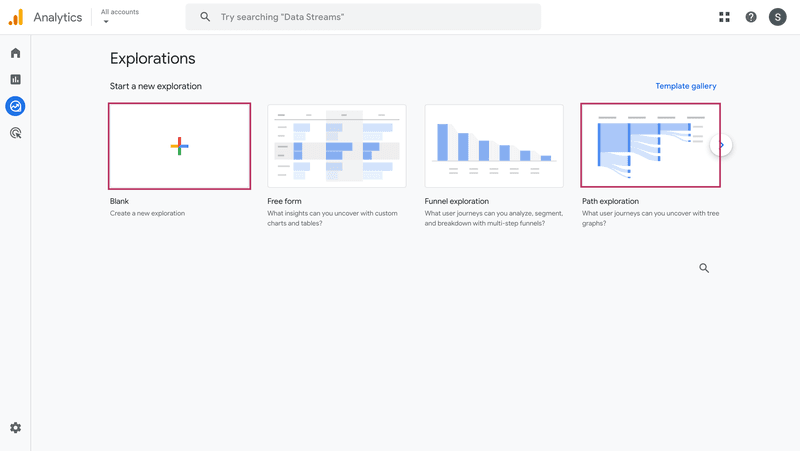Image resolution: width=800 pixels, height=451 pixels.
Task: Open the Google apps grid icon
Action: point(725,17)
